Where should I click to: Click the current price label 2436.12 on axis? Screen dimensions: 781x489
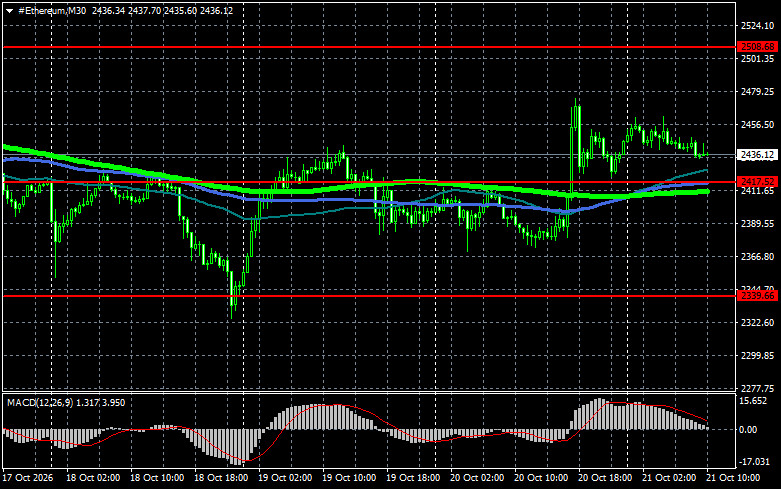click(757, 155)
